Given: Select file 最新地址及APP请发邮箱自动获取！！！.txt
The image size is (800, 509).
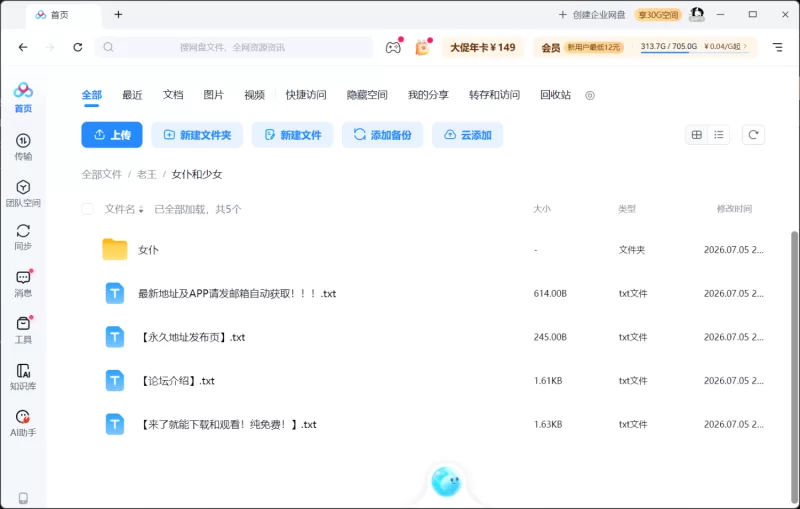Looking at the screenshot, I should coord(237,294).
